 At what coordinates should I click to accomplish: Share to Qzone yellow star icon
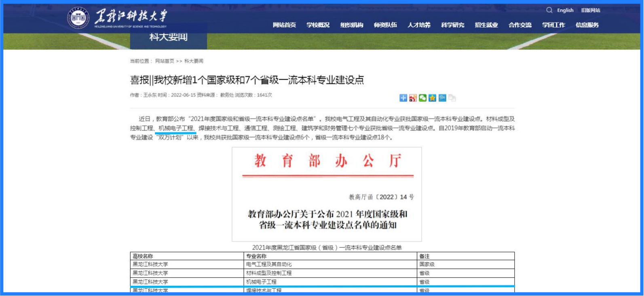click(x=432, y=98)
